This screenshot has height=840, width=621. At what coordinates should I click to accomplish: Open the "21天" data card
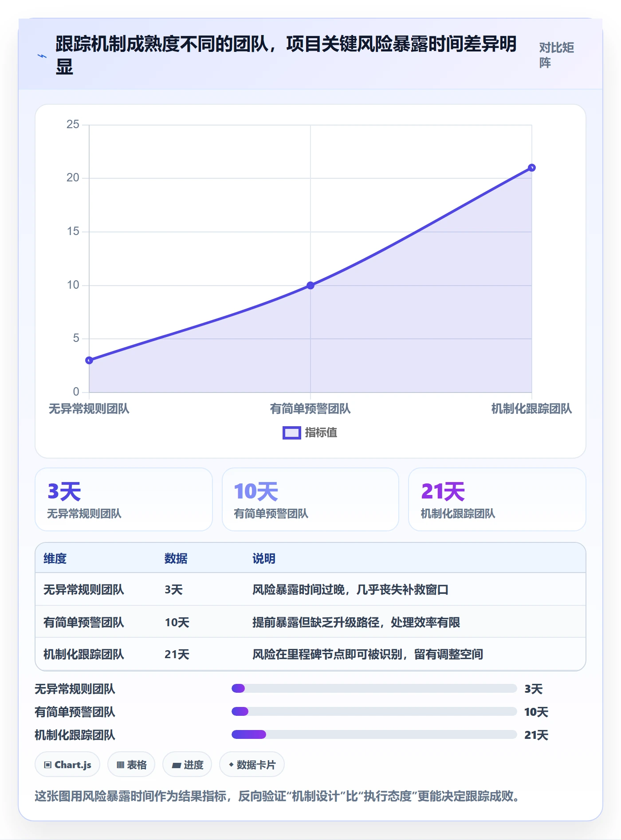coord(497,499)
